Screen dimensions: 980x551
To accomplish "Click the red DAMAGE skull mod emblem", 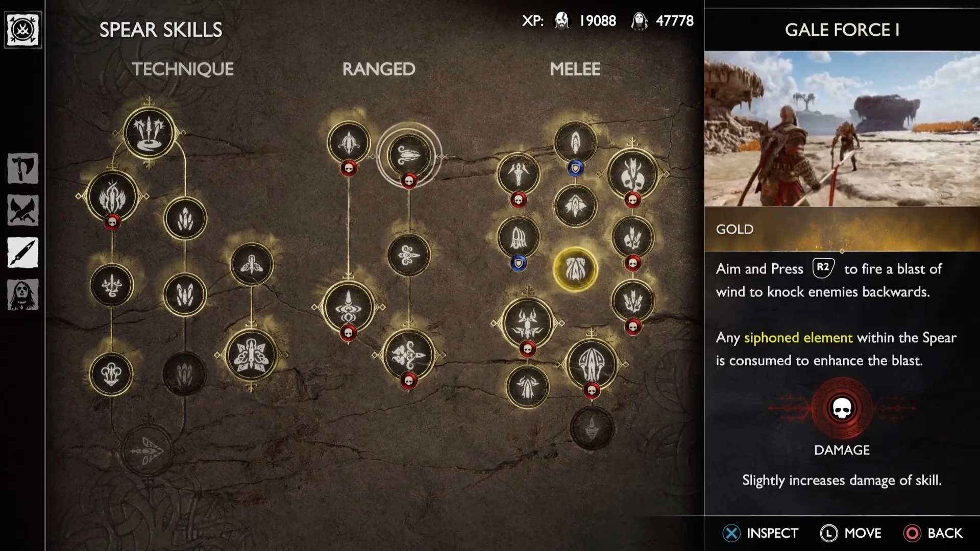I will pos(842,408).
